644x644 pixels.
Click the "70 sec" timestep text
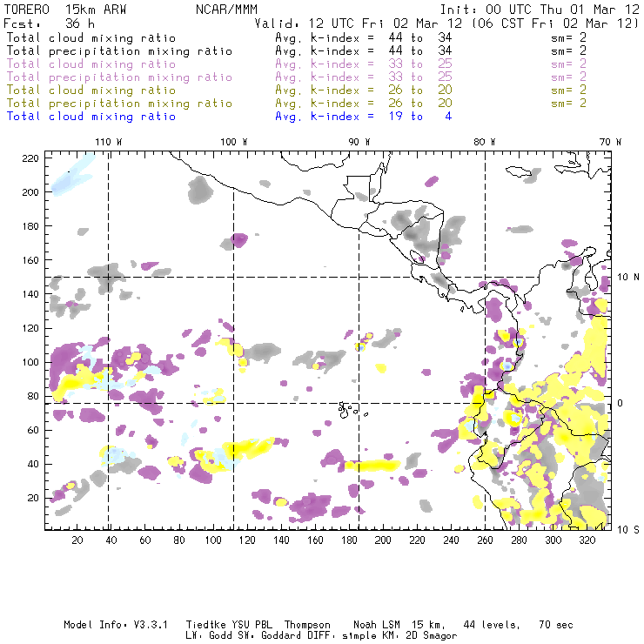[556, 625]
